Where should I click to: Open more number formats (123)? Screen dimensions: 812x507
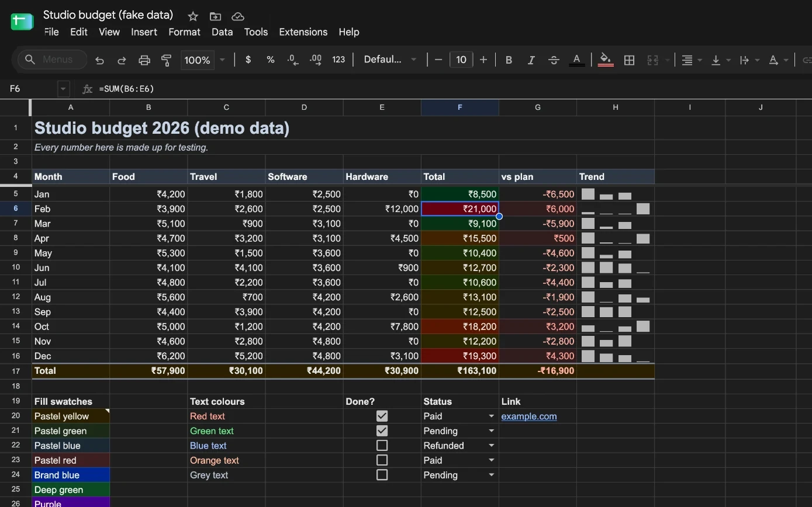pos(338,60)
